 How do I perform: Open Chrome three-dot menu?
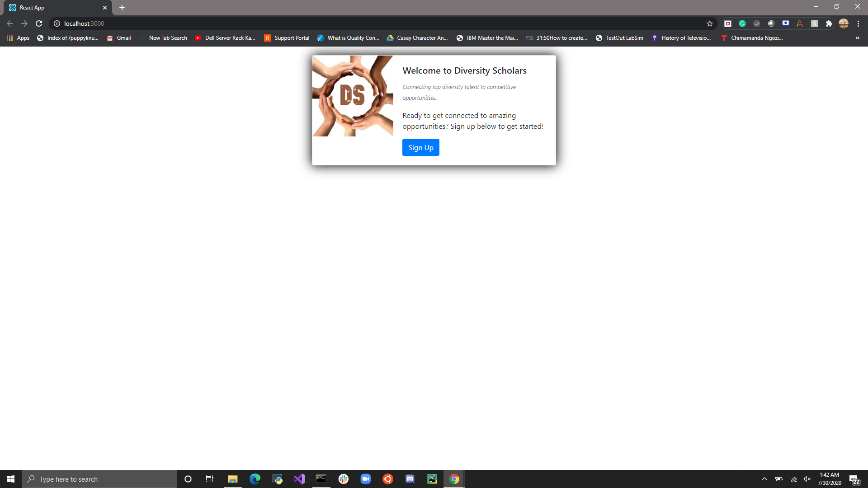click(858, 23)
